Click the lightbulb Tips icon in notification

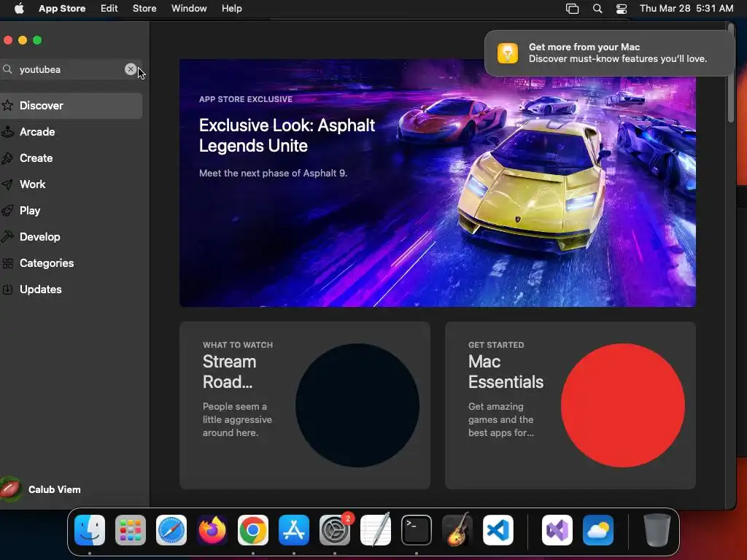(508, 52)
